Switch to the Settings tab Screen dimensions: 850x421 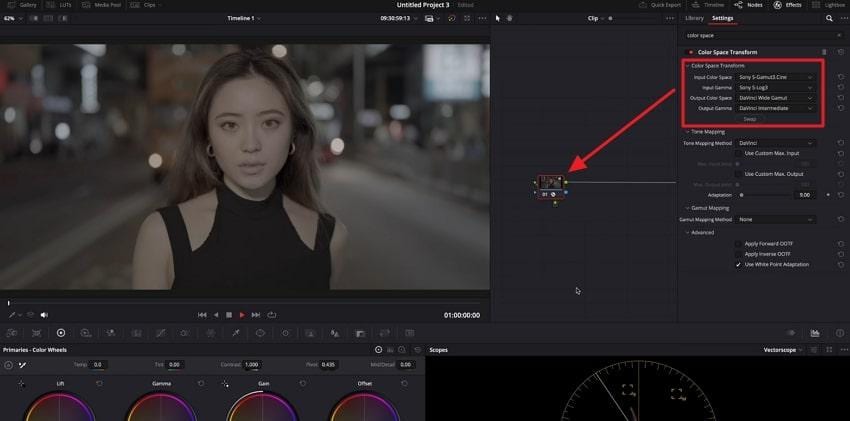point(722,18)
